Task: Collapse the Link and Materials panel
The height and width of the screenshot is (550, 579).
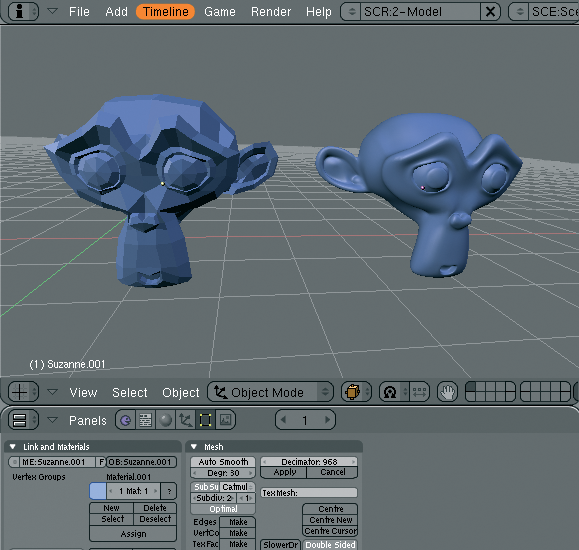Action: pos(13,447)
